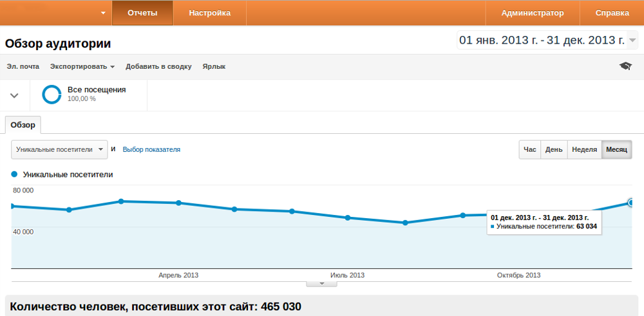The width and height of the screenshot is (644, 316).
Task: Expand the segment panel chevron
Action: click(x=14, y=95)
